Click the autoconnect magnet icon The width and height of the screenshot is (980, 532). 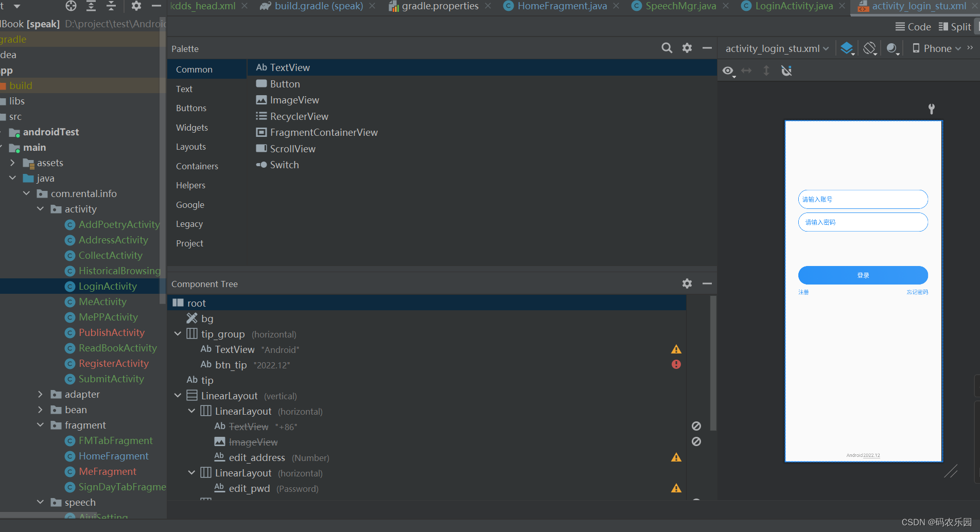point(786,70)
